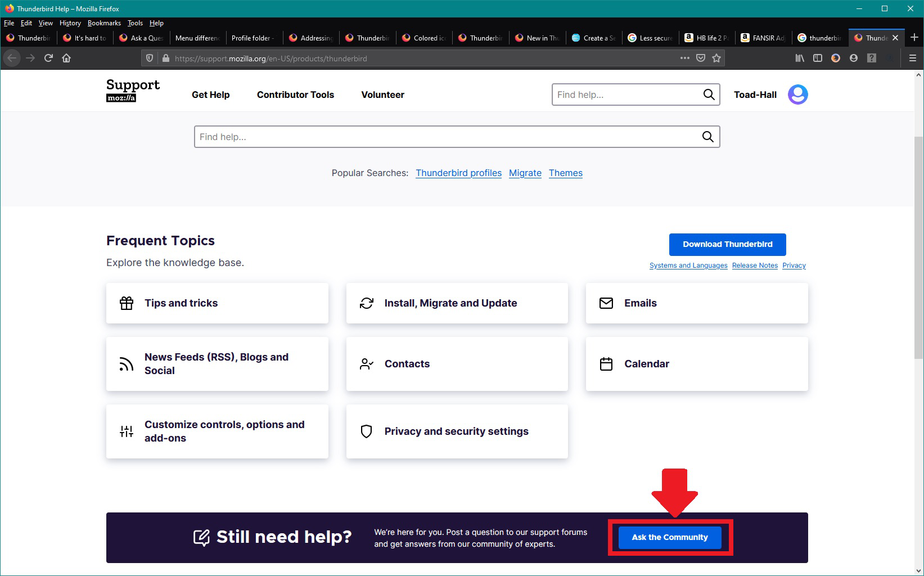Viewport: 924px width, 576px height.
Task: Switch to the 'HB life 2 P' tab
Action: (x=707, y=38)
